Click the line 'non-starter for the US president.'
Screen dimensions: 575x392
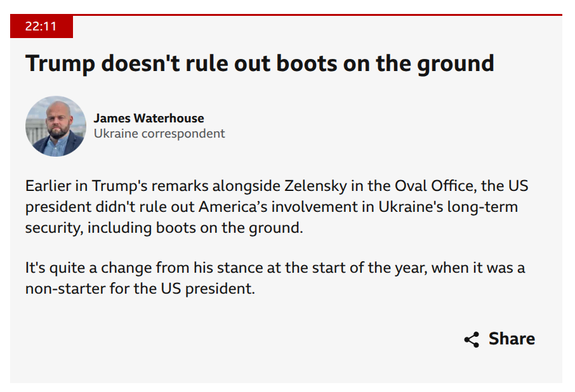140,289
